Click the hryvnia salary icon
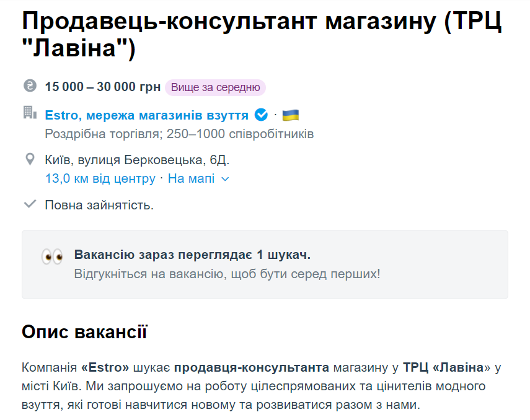530x420 pixels. coord(30,86)
